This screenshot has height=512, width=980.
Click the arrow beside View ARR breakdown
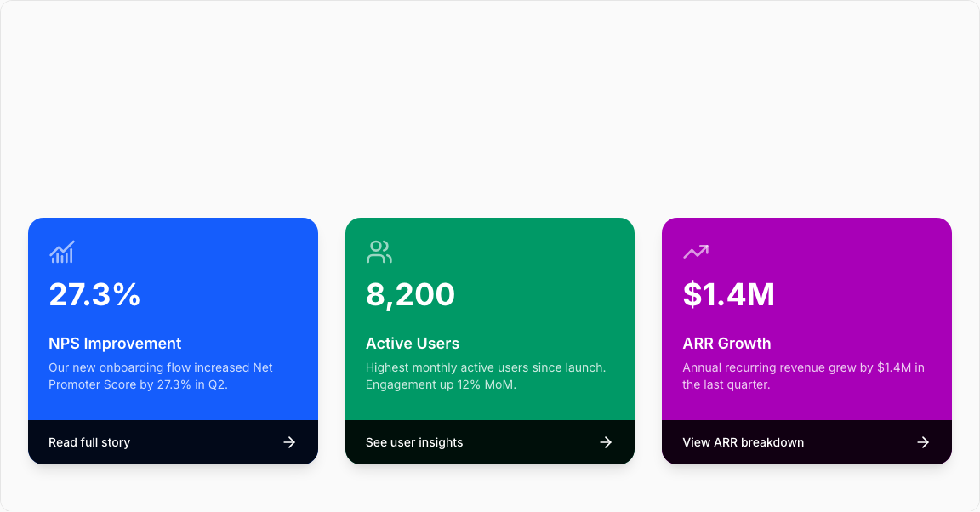click(923, 442)
